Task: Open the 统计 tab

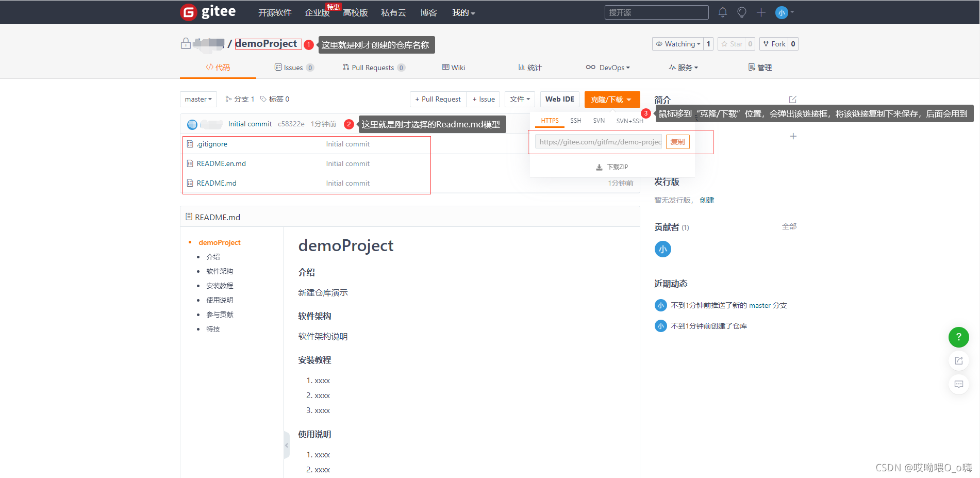Action: (x=530, y=68)
